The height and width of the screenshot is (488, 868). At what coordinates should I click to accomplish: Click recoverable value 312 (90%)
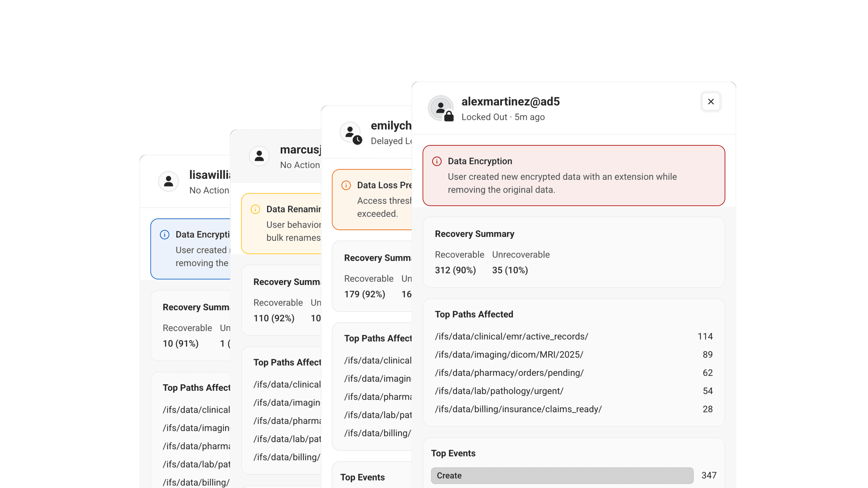tap(455, 270)
